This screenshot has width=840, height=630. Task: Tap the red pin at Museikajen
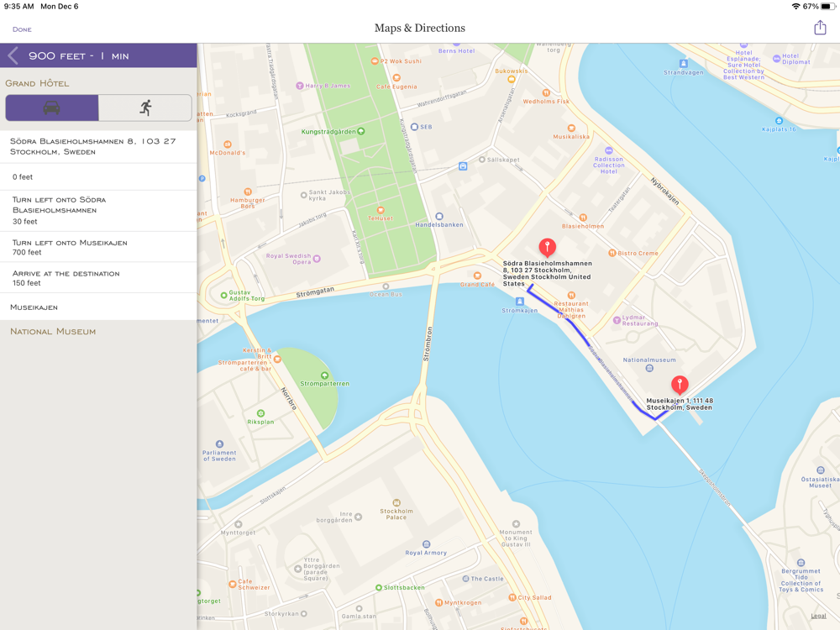coord(680,385)
